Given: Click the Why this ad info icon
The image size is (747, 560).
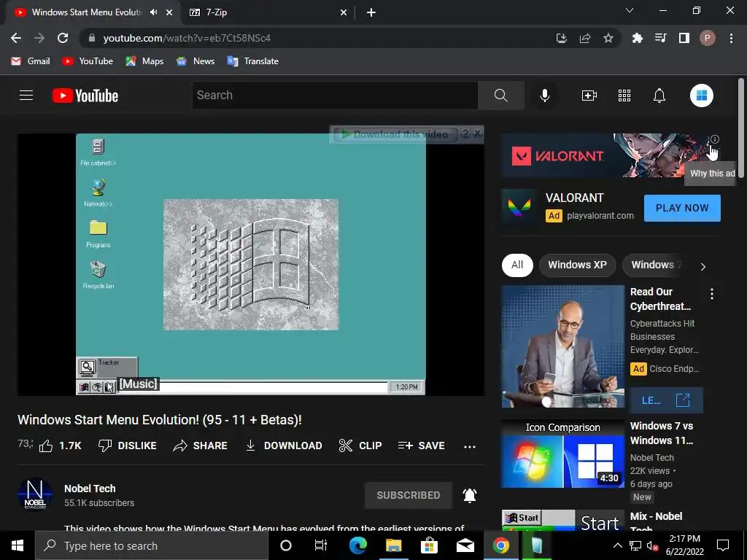Looking at the screenshot, I should (x=715, y=139).
